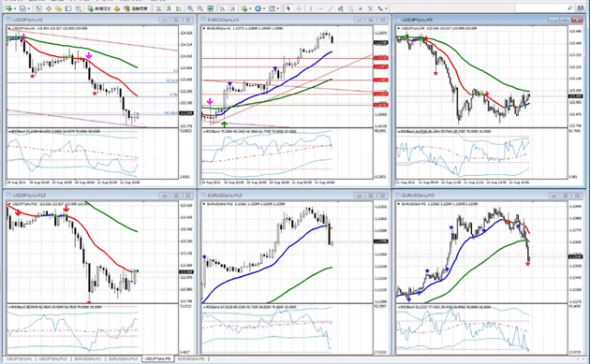Open a new chart window
The image size is (590, 364).
pos(8,8)
